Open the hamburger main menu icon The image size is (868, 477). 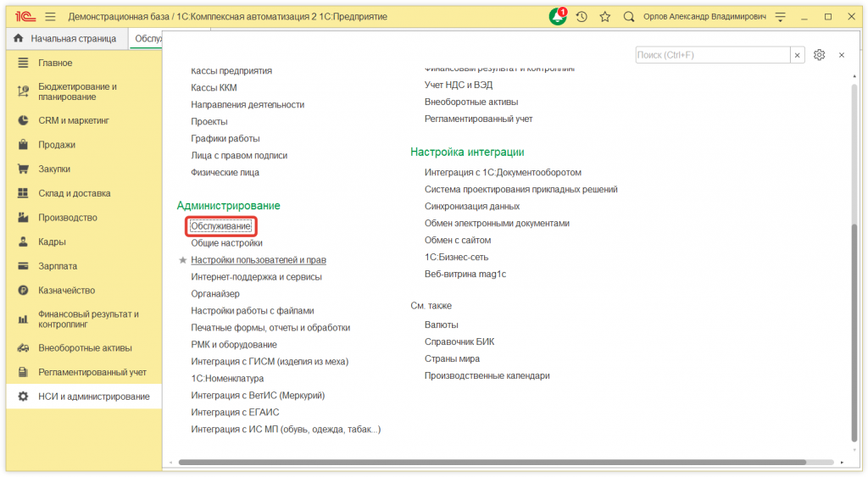(x=50, y=16)
